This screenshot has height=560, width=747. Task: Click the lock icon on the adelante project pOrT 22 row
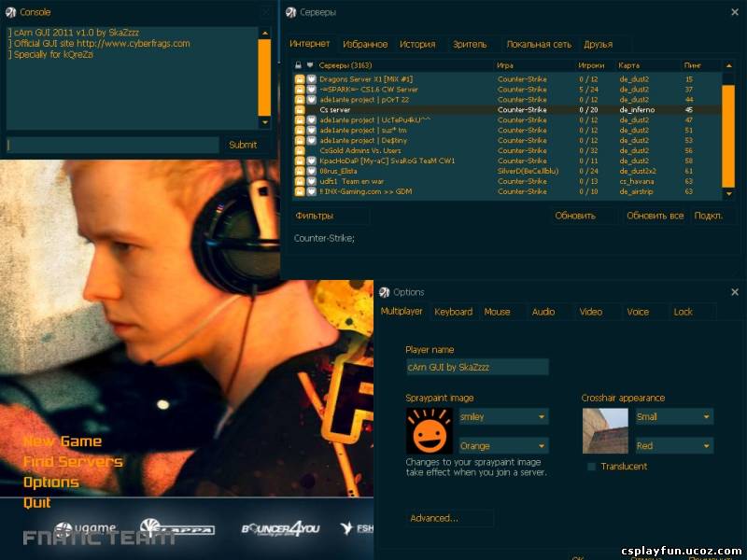click(299, 100)
